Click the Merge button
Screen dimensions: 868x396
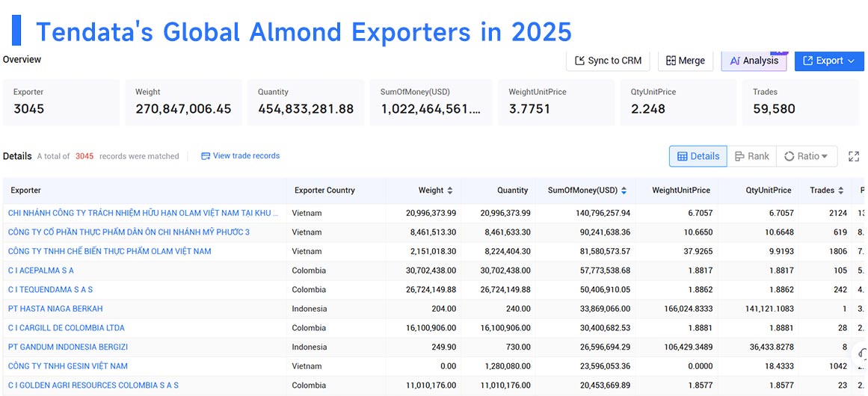686,61
